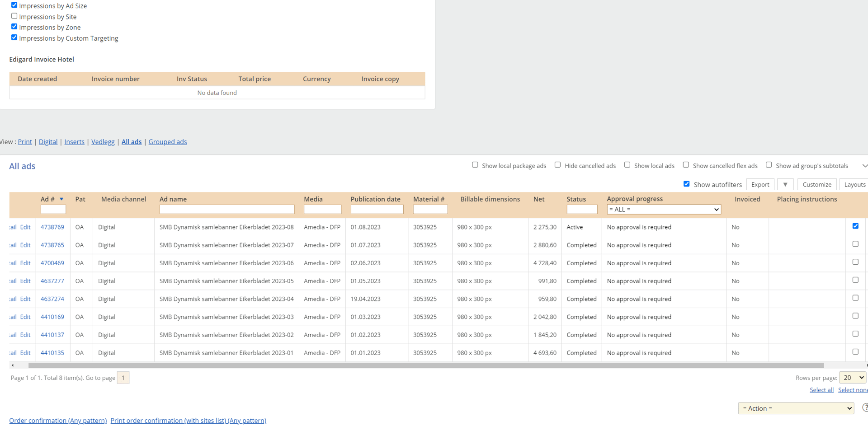Click the Ad name filter field

pyautogui.click(x=227, y=210)
